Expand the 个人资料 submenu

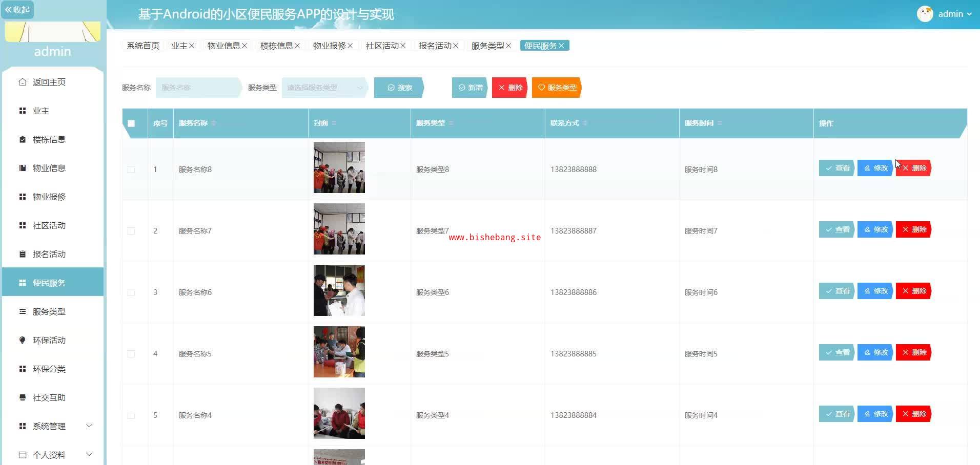tap(89, 455)
